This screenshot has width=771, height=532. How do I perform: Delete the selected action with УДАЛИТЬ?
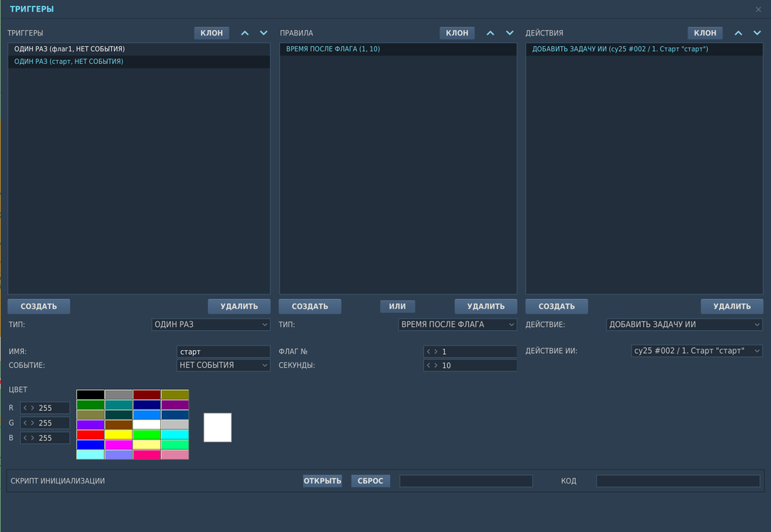coord(732,306)
